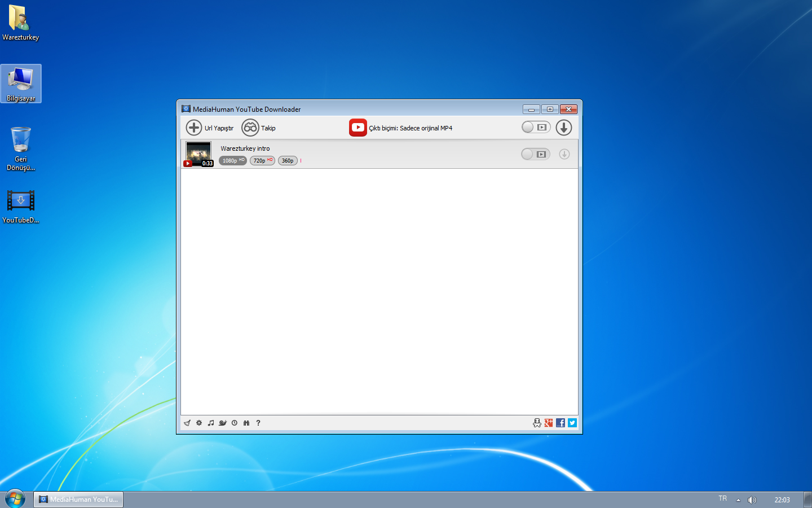Screen dimensions: 812x508
Task: Click the small binoculars icon in status bar
Action: [x=246, y=423]
